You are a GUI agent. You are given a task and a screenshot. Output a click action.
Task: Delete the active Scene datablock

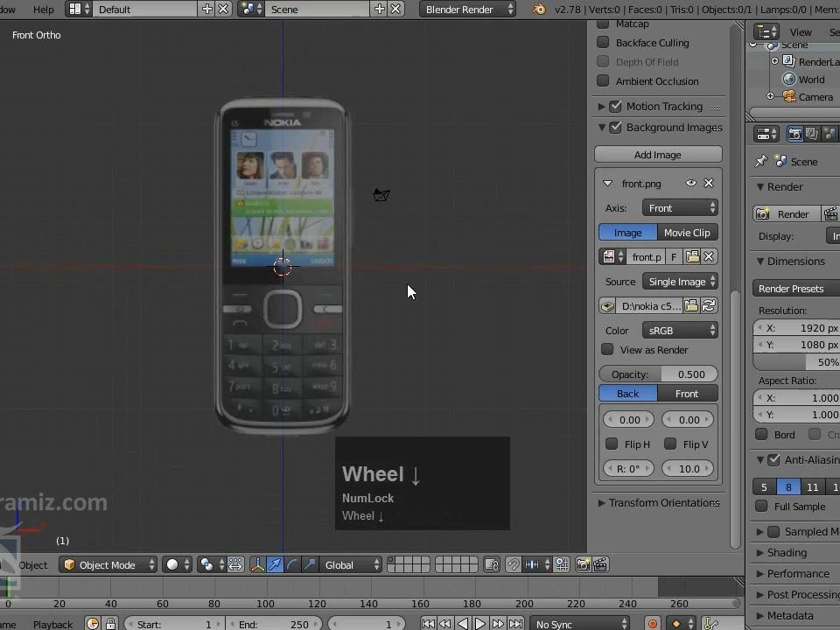(x=395, y=9)
